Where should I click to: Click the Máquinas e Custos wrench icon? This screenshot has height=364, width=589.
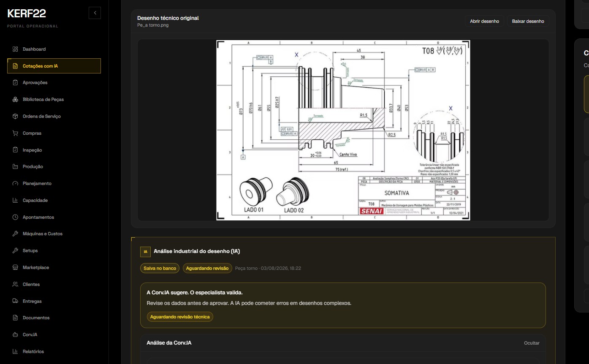click(15, 234)
